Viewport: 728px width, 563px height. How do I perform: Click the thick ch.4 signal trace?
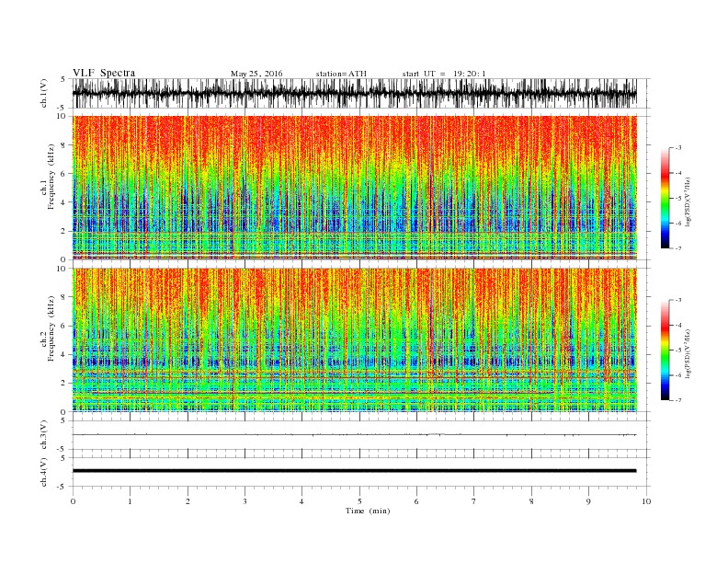[355, 471]
